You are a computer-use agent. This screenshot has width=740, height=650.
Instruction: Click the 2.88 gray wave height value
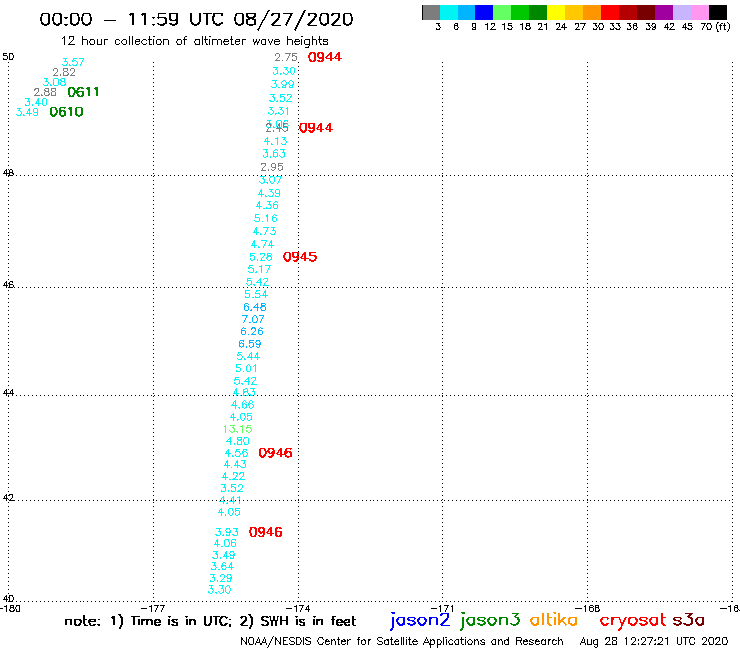coord(45,93)
